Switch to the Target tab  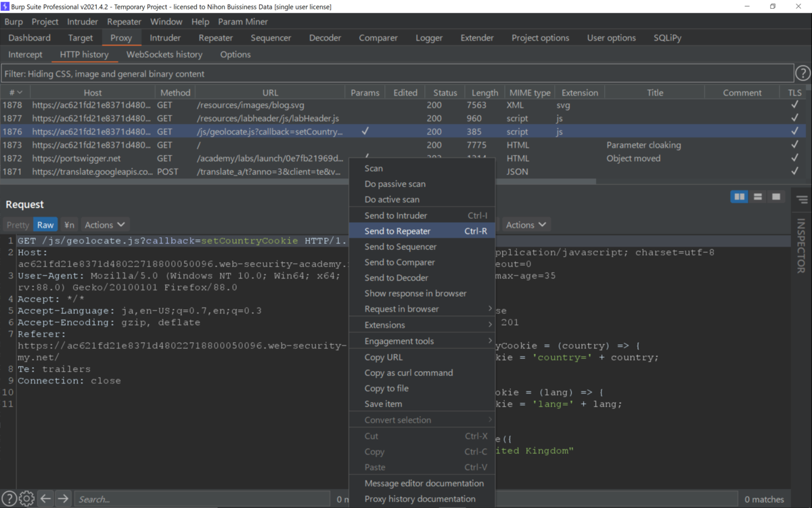(x=81, y=38)
